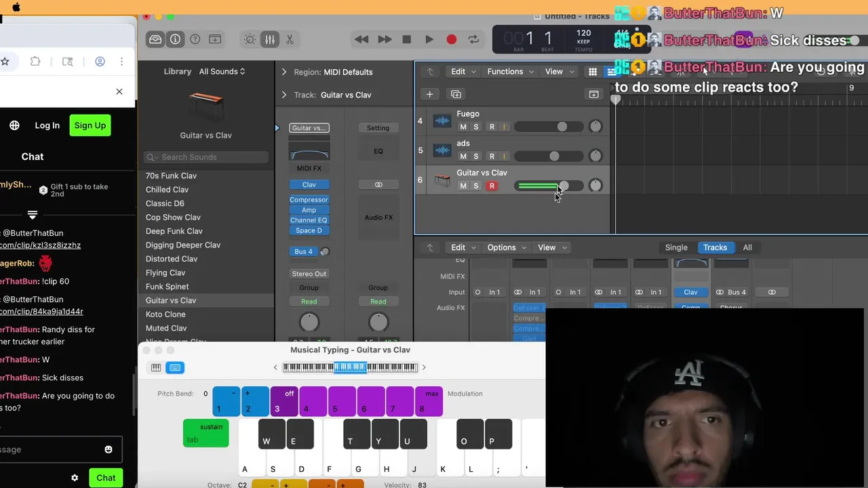Open the mixer Edit menu

tap(463, 247)
